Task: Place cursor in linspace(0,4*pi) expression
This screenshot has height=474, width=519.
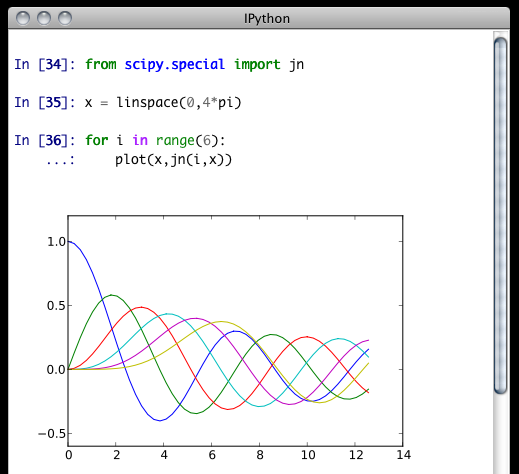Action: 179,103
